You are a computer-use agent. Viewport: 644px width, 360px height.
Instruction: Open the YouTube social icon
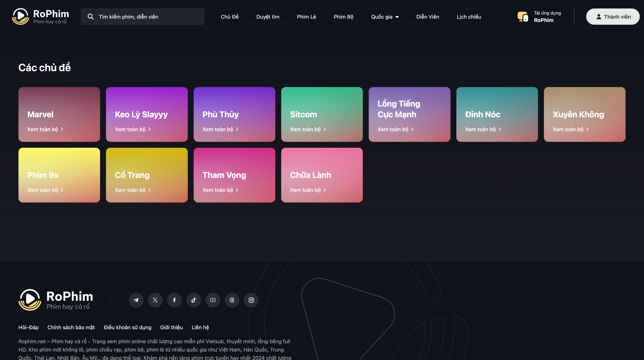(x=213, y=300)
